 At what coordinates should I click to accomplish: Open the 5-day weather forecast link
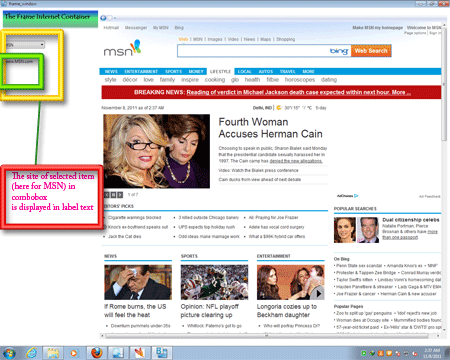click(321, 108)
